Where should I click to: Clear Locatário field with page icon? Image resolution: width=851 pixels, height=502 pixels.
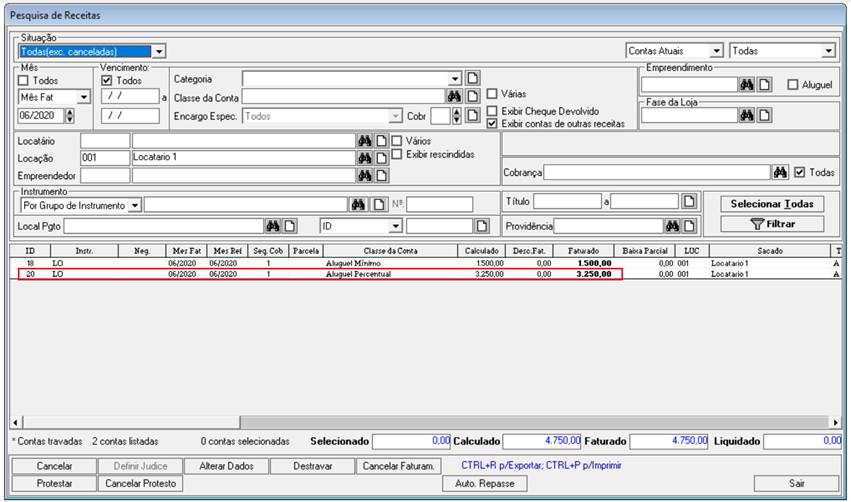(382, 141)
